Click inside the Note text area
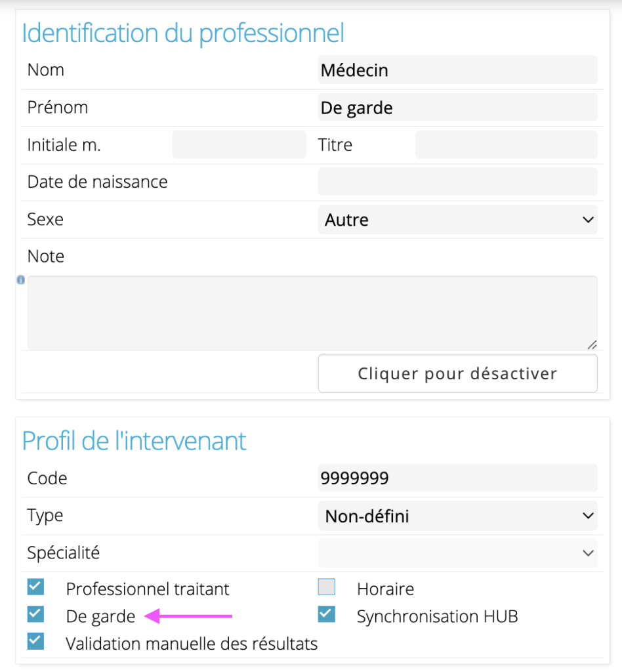 point(312,313)
